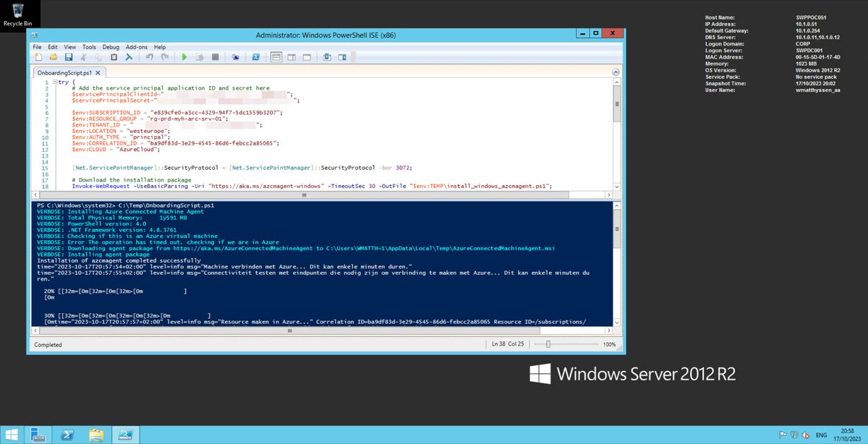Image resolution: width=868 pixels, height=444 pixels.
Task: Open the Help menu
Action: (x=160, y=46)
